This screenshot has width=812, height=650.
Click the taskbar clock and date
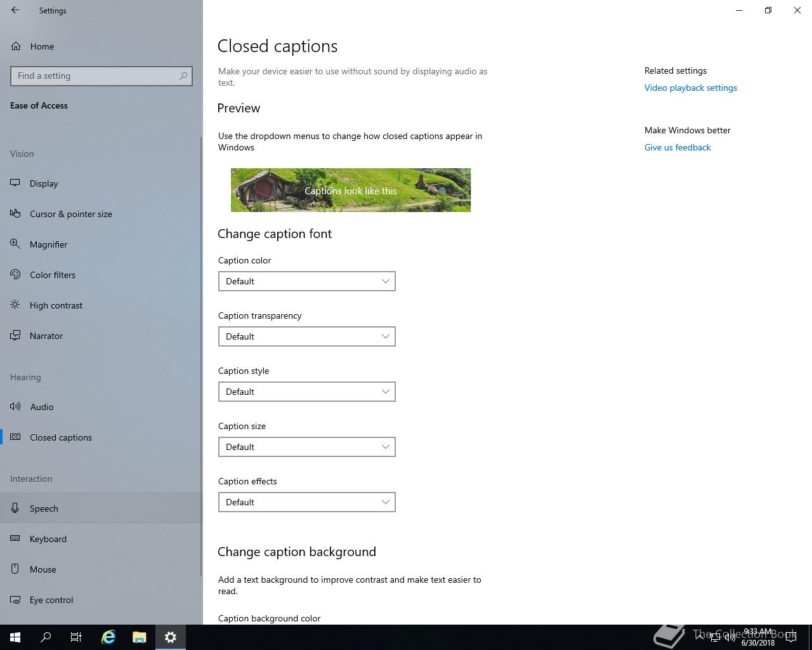(x=758, y=637)
